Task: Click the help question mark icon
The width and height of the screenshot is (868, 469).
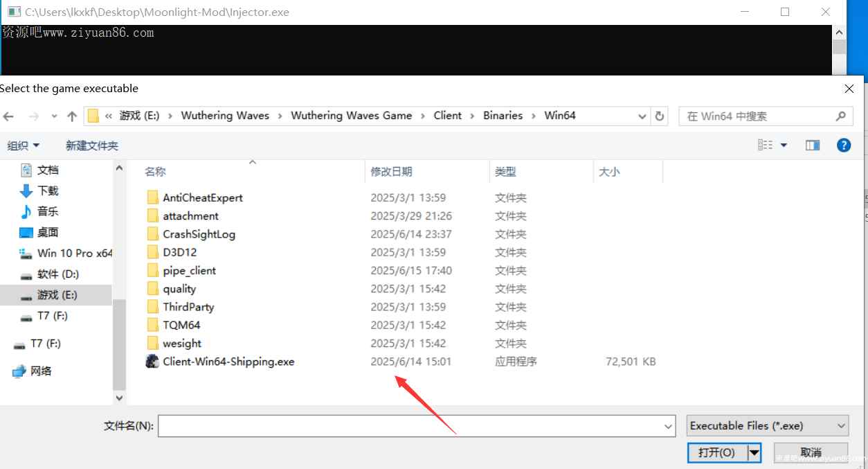Action: tap(843, 145)
